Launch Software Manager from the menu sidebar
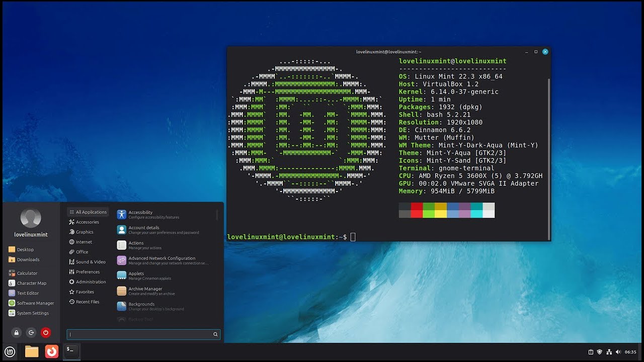 tap(31, 303)
